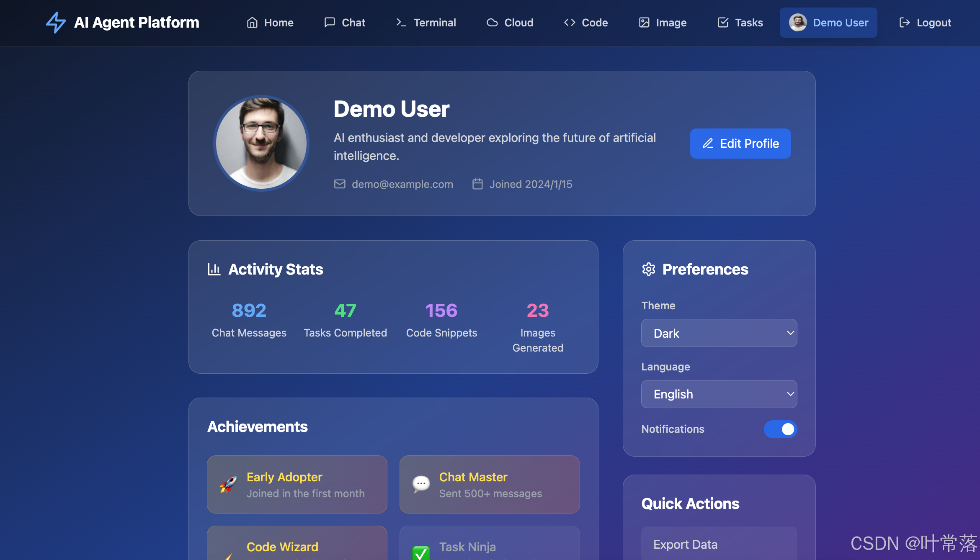Click the Logout arrow icon

coord(905,23)
